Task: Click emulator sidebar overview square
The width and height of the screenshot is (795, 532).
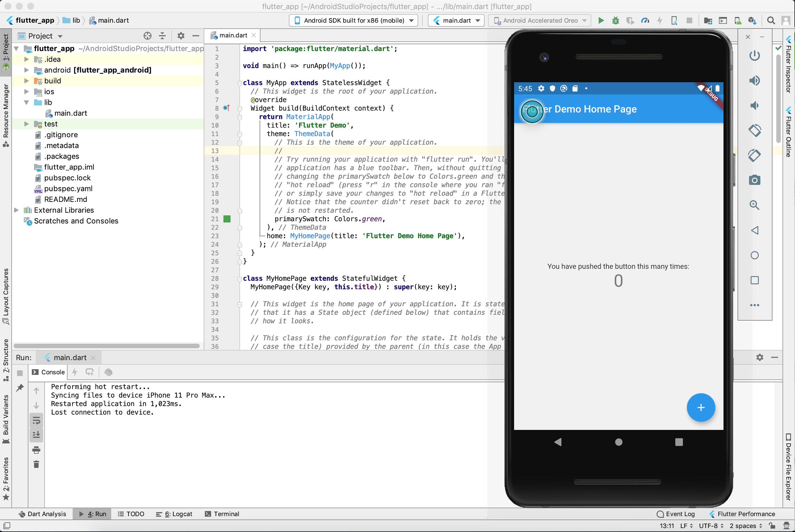Action: (x=754, y=280)
